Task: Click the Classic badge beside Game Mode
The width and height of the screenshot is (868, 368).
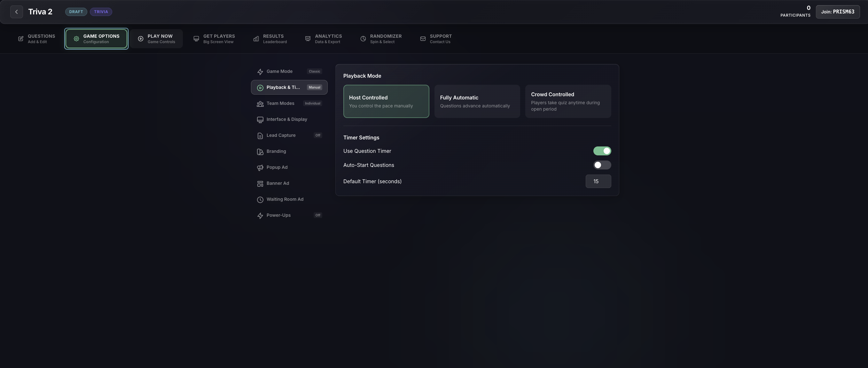Action: (x=314, y=71)
